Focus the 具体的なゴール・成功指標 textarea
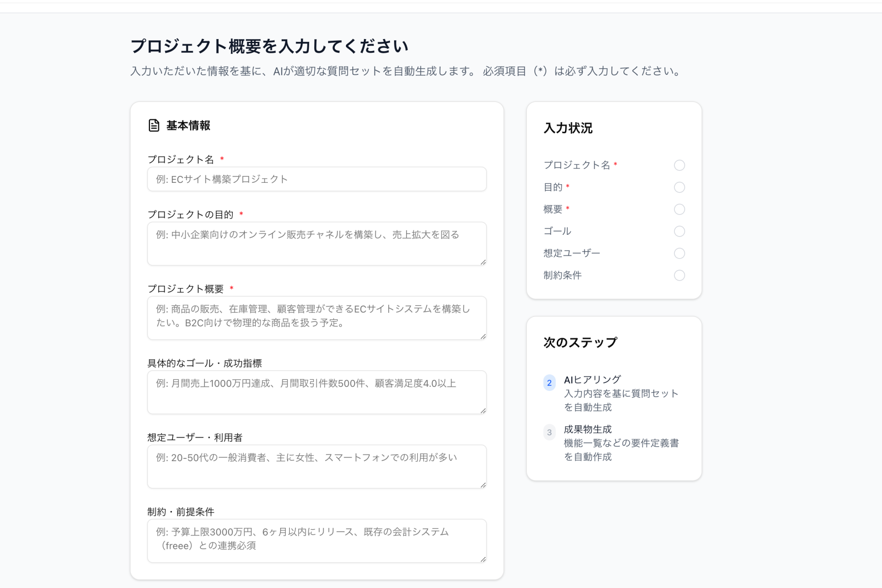Image resolution: width=882 pixels, height=588 pixels. pos(317,392)
